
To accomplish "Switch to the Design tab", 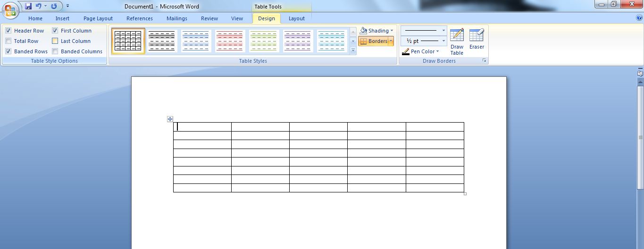I will pos(267,18).
